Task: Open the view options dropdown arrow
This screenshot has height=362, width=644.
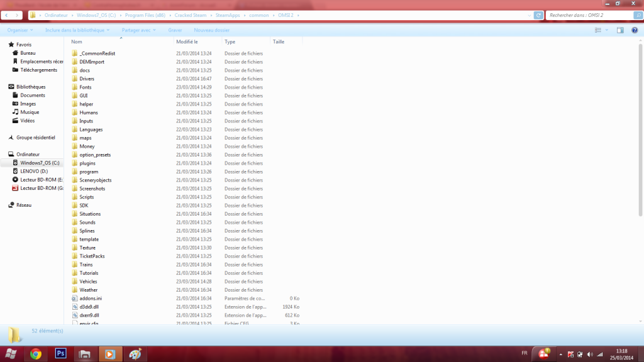Action: coord(607,30)
